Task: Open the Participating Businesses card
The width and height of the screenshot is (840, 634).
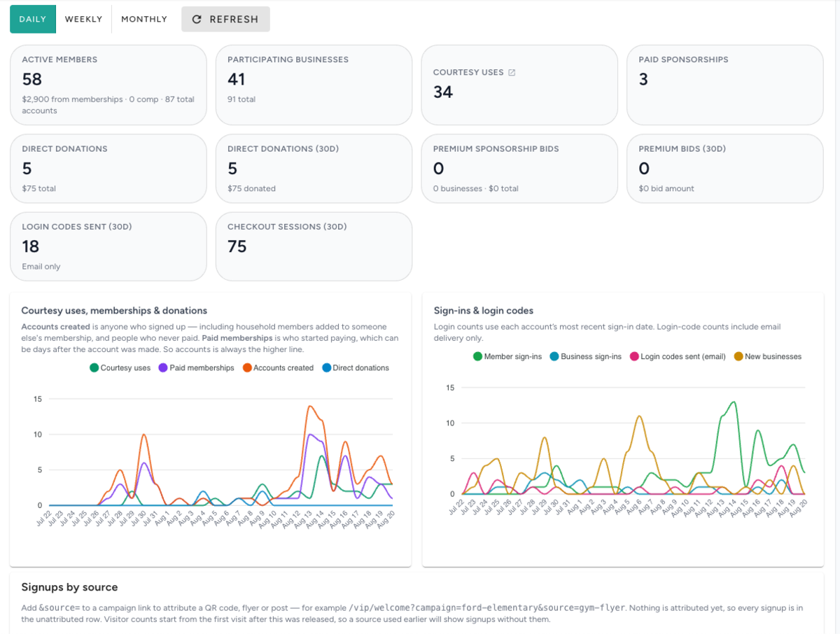Action: [314, 85]
